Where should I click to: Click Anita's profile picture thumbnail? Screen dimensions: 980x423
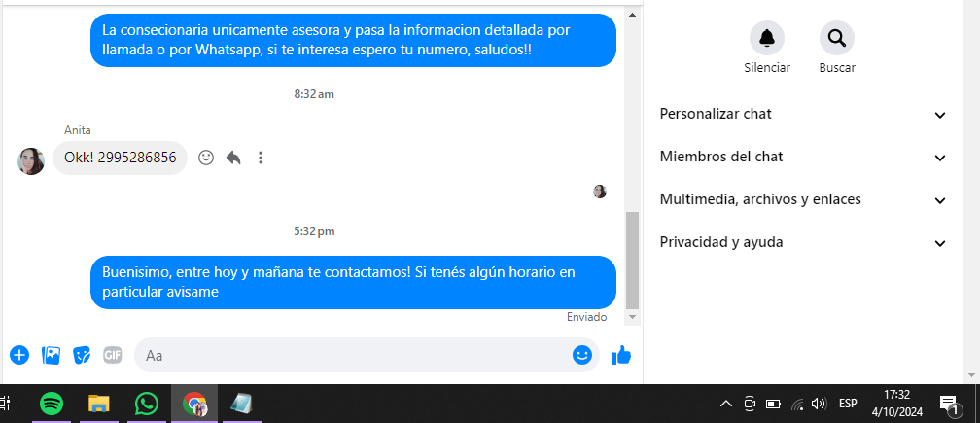click(x=31, y=161)
